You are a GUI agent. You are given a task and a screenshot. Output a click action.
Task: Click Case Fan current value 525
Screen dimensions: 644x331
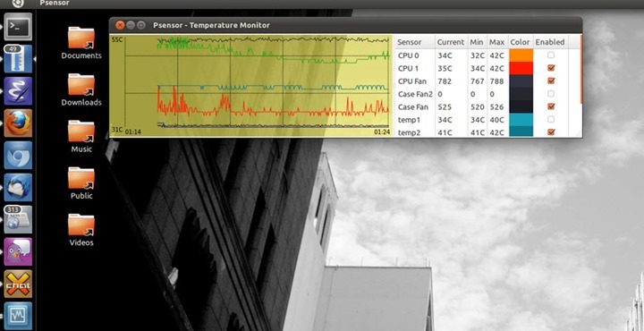[445, 107]
